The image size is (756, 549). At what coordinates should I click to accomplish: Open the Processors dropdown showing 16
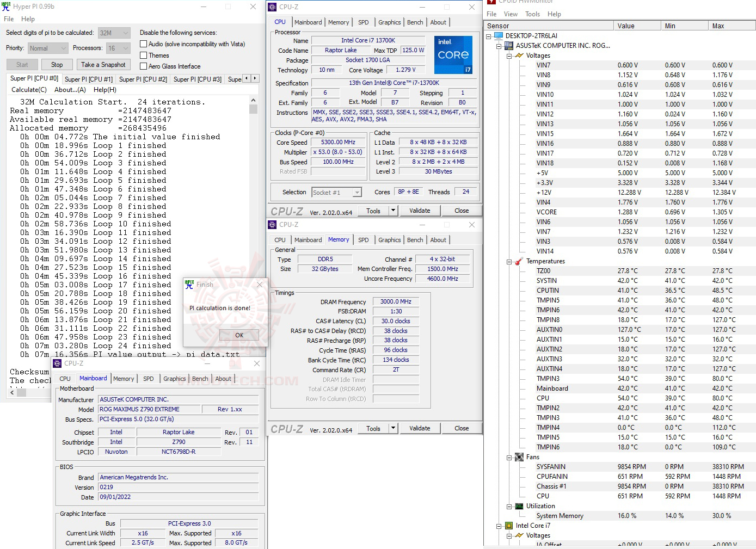[x=118, y=48]
